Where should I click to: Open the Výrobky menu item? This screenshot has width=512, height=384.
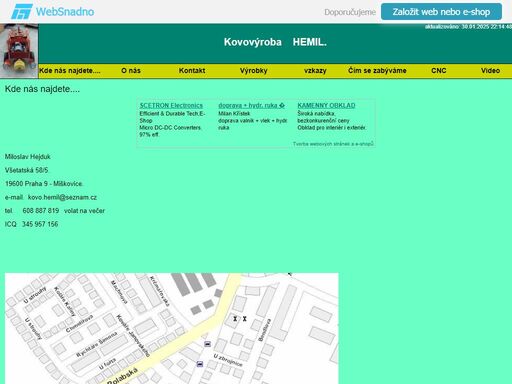click(254, 71)
